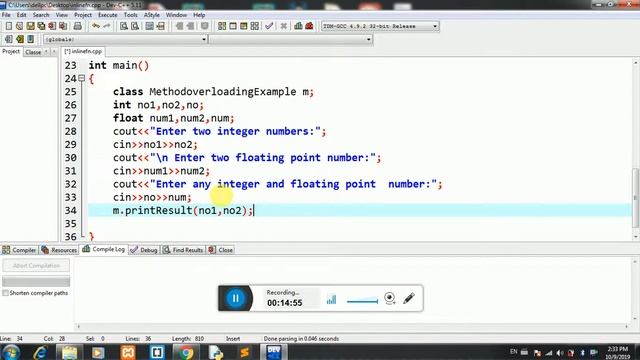Click the Compile and Run toolbar icon
640x360 pixels.
[244, 26]
